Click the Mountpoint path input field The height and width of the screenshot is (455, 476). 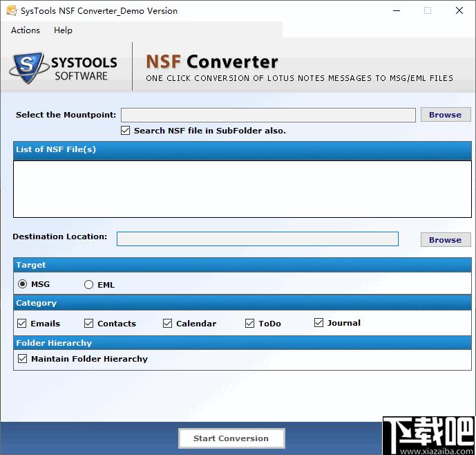[x=268, y=115]
